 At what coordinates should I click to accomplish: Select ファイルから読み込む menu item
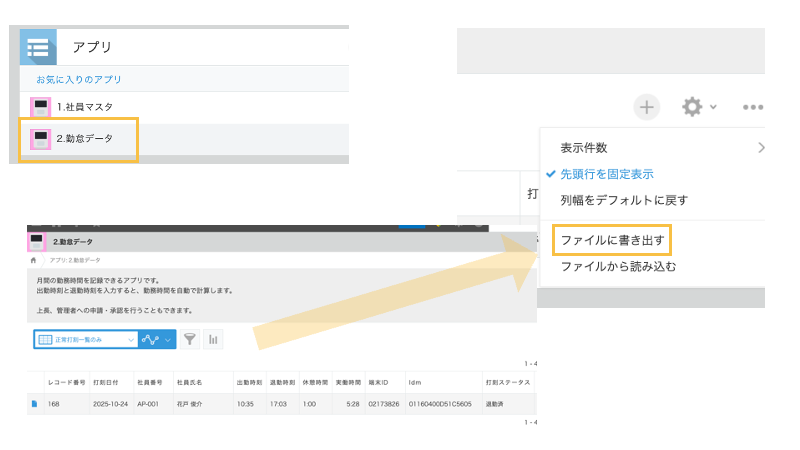pyautogui.click(x=618, y=267)
